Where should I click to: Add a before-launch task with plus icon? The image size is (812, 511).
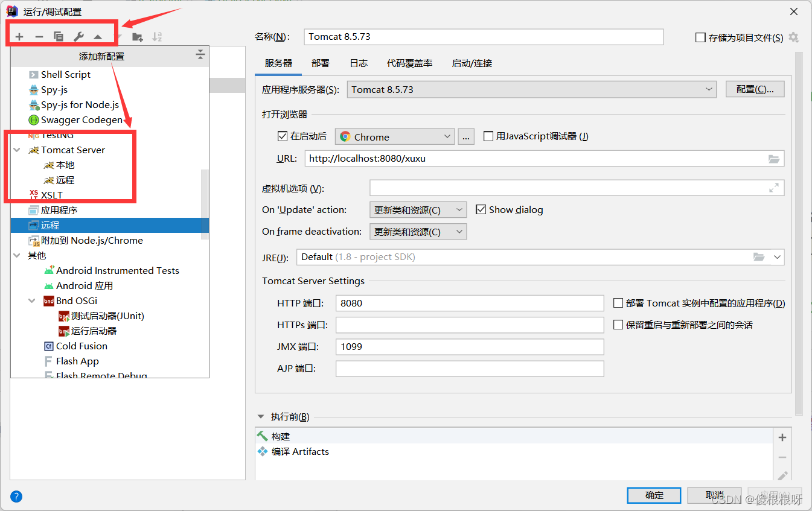click(782, 437)
